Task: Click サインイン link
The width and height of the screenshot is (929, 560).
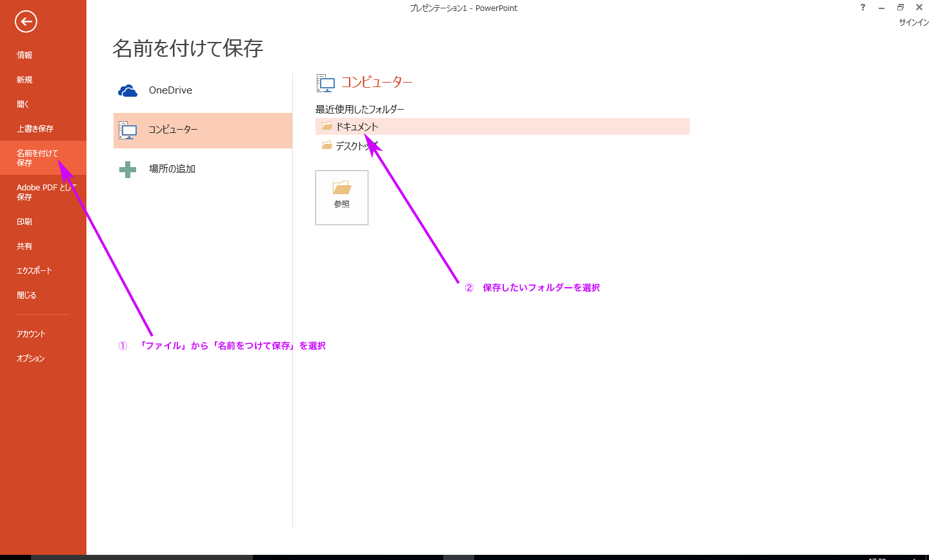Action: [x=914, y=22]
